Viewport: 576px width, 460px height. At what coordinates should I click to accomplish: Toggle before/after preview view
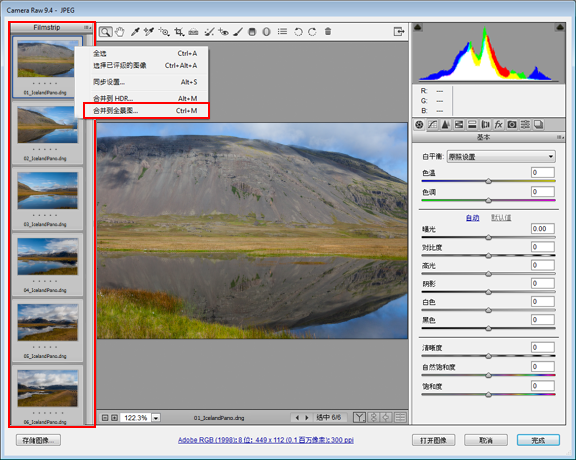click(359, 417)
